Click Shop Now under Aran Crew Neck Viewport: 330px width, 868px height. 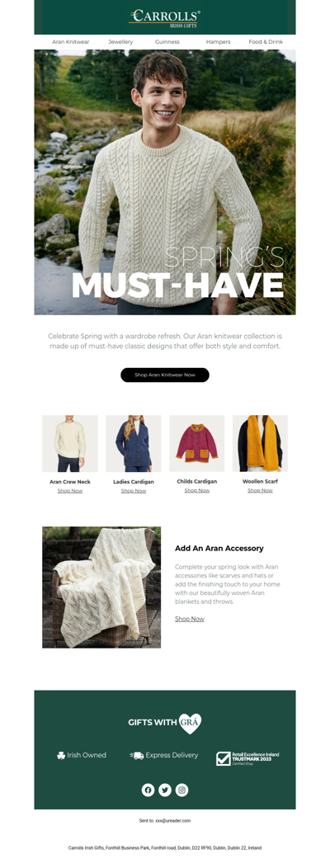point(70,490)
